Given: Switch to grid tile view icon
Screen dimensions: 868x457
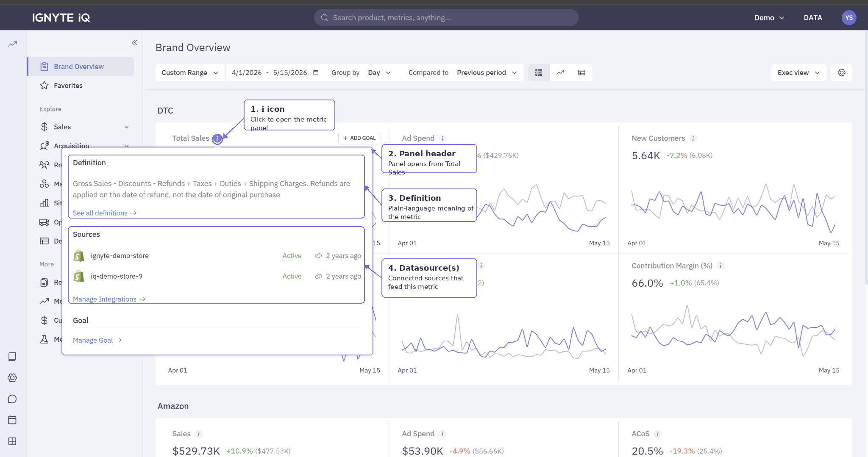Looking at the screenshot, I should click(539, 72).
